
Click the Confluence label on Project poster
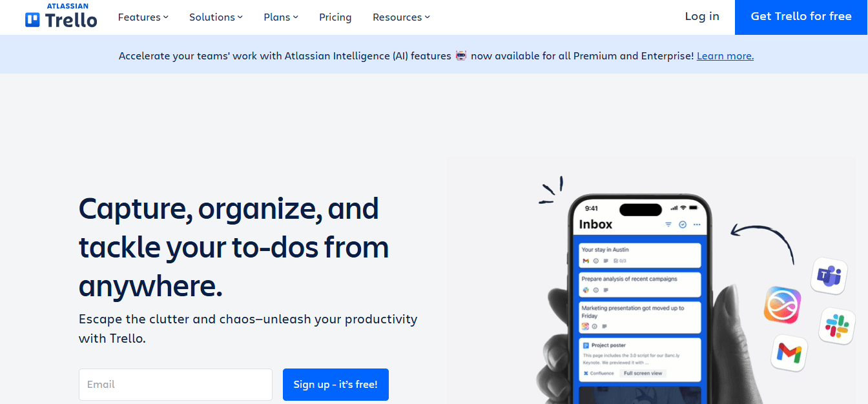[x=599, y=373]
